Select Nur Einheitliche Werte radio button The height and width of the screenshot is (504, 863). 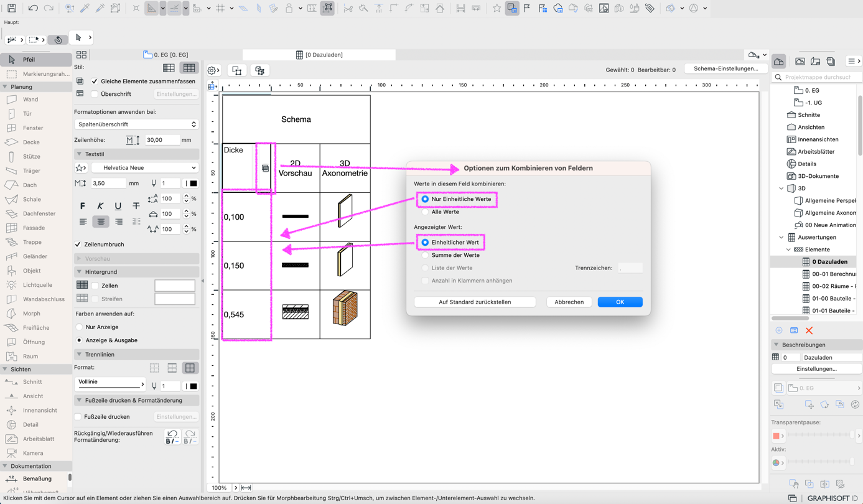click(425, 199)
